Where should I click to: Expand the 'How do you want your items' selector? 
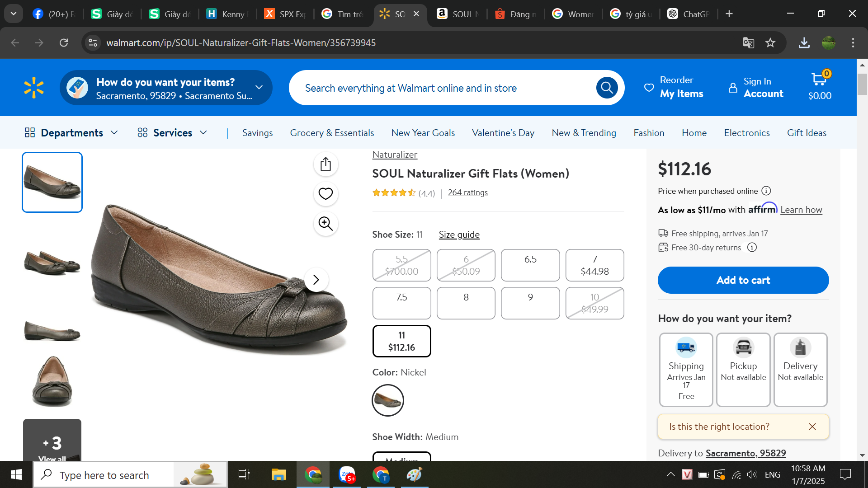pos(166,88)
